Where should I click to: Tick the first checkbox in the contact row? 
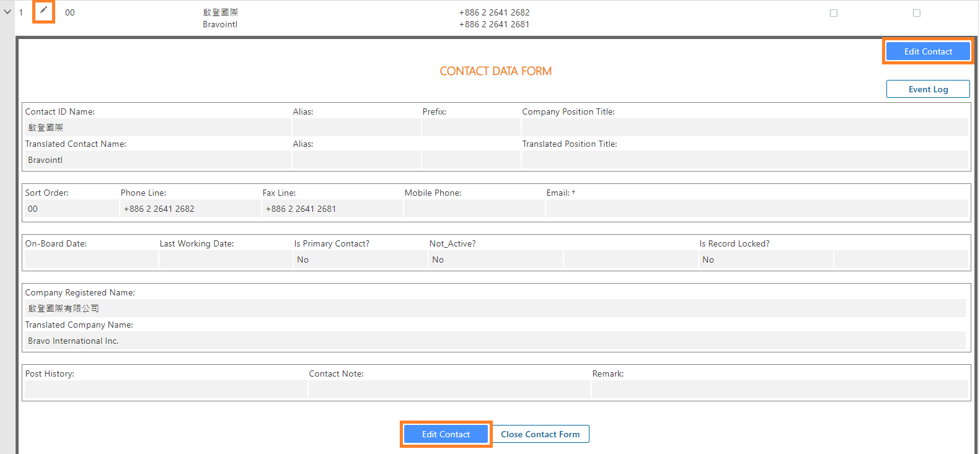(x=833, y=13)
